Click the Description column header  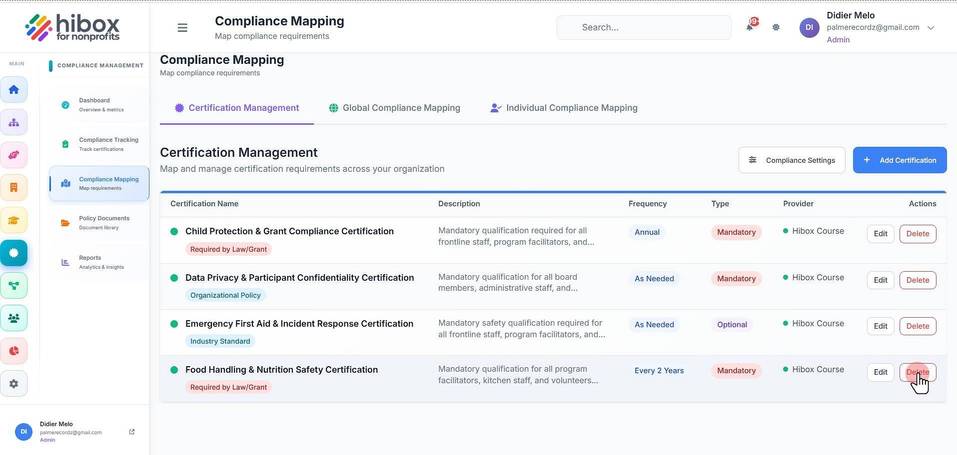tap(459, 203)
